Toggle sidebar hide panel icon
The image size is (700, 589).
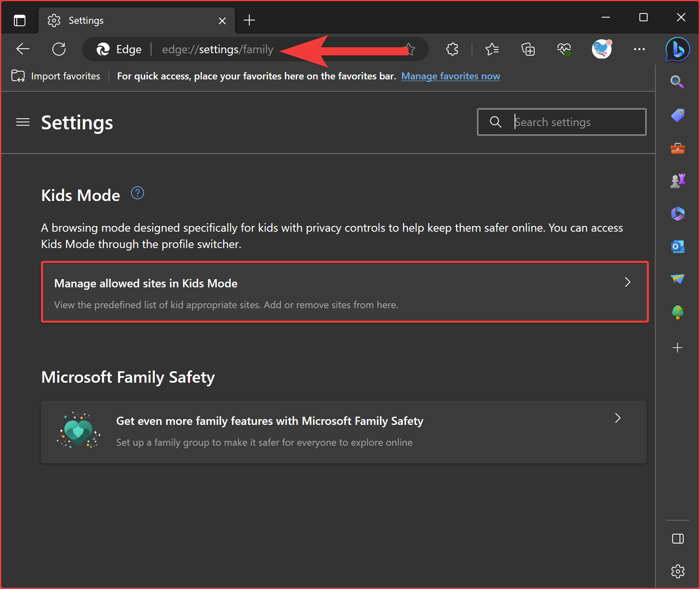[x=678, y=539]
